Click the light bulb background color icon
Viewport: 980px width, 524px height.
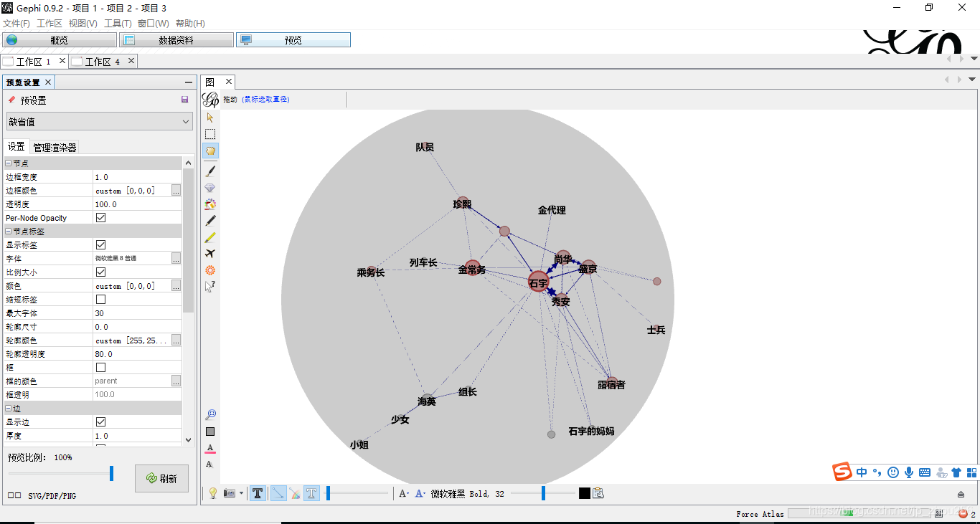click(213, 493)
